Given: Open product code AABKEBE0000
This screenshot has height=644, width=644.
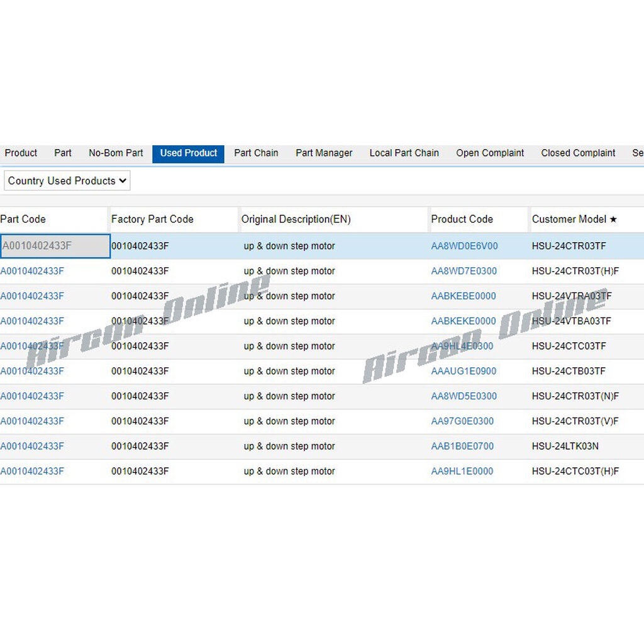Looking at the screenshot, I should click(x=464, y=296).
